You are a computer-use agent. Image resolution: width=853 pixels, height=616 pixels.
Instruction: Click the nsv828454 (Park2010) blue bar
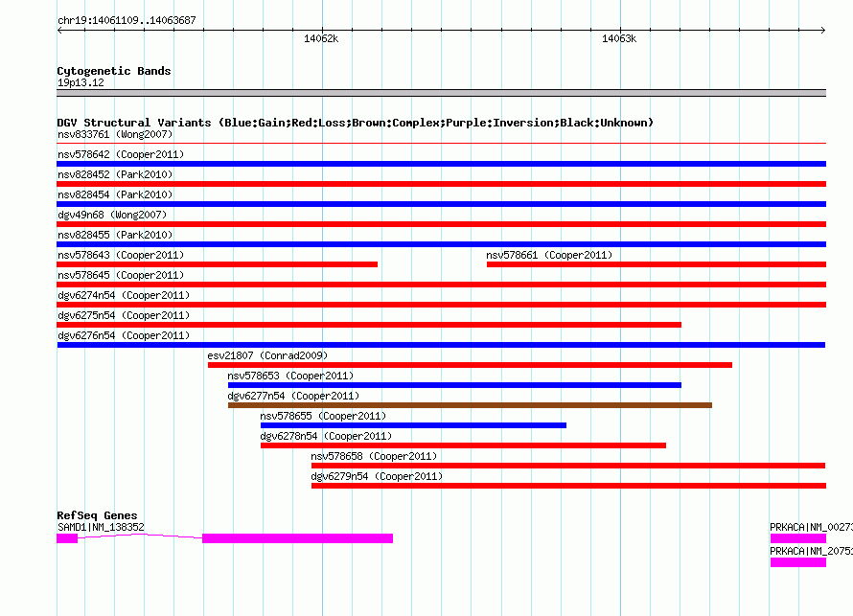(x=441, y=204)
